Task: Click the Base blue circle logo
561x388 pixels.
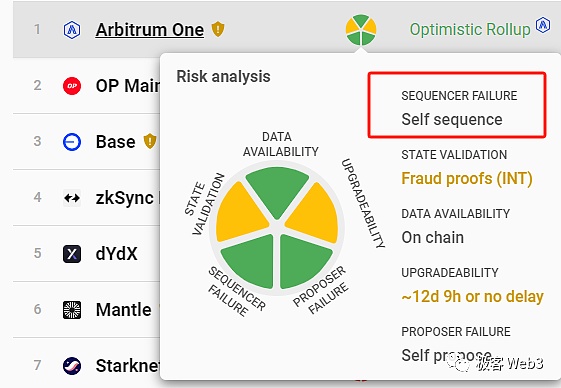Action: pos(72,142)
